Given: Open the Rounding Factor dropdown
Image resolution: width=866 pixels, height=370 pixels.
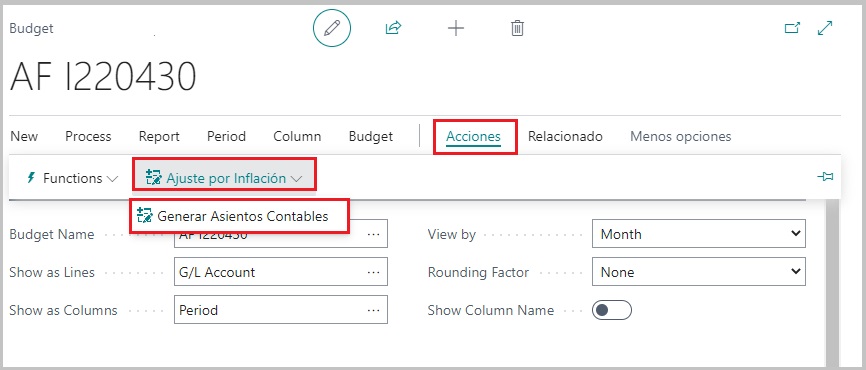Looking at the screenshot, I should [x=699, y=272].
